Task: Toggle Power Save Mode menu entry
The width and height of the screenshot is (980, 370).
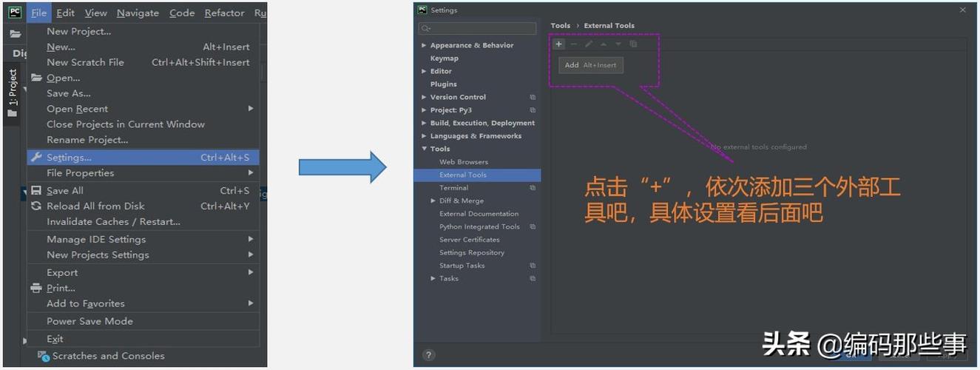Action: pyautogui.click(x=143, y=321)
